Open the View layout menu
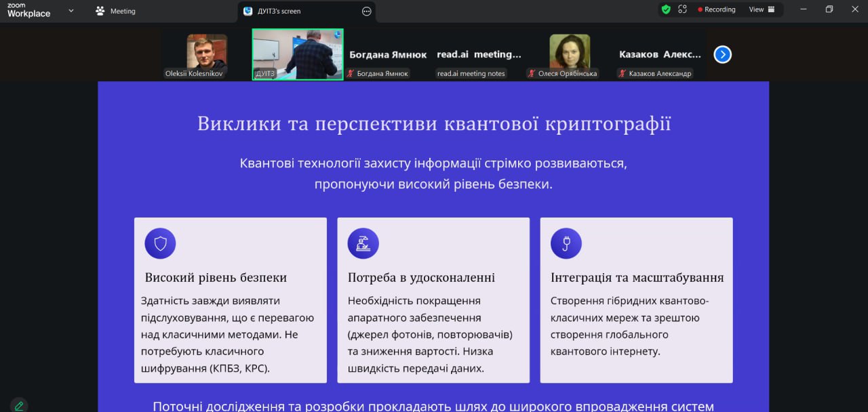Screen dimensions: 868x412 (x=759, y=9)
